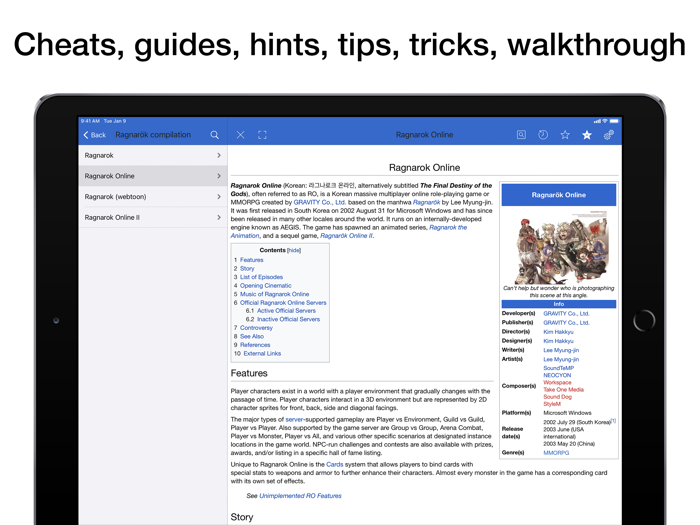The image size is (700, 525).
Task: Open Artist Lee Myung-jin link
Action: 561,359
